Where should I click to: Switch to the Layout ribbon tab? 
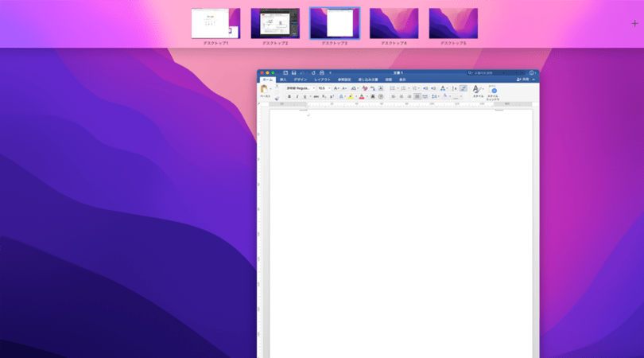[323, 80]
